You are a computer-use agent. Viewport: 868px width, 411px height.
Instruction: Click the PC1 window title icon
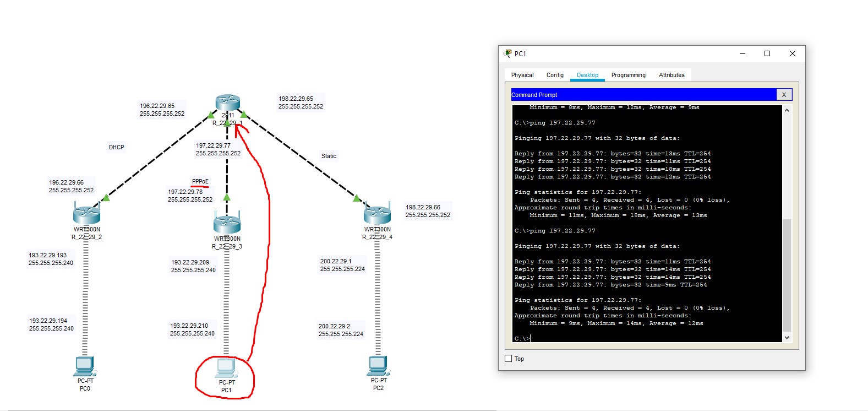pos(507,53)
